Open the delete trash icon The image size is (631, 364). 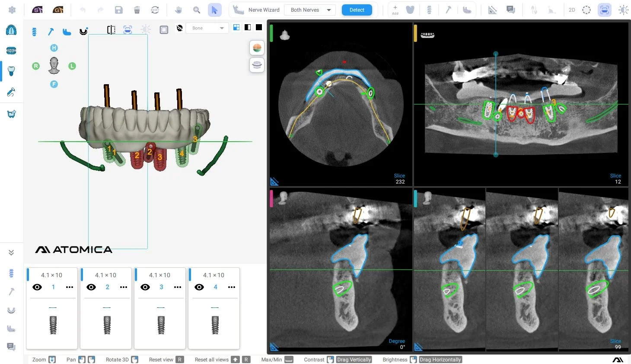pos(137,9)
